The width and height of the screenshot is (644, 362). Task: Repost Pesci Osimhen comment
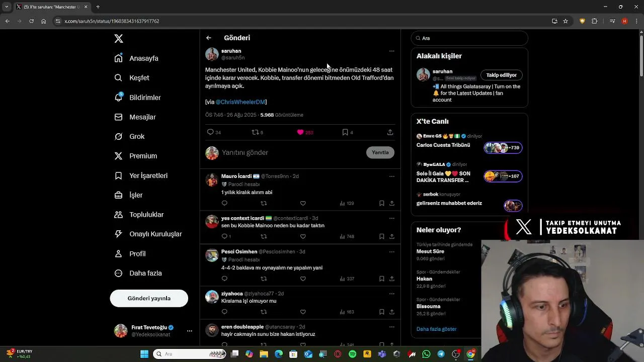tap(264, 279)
